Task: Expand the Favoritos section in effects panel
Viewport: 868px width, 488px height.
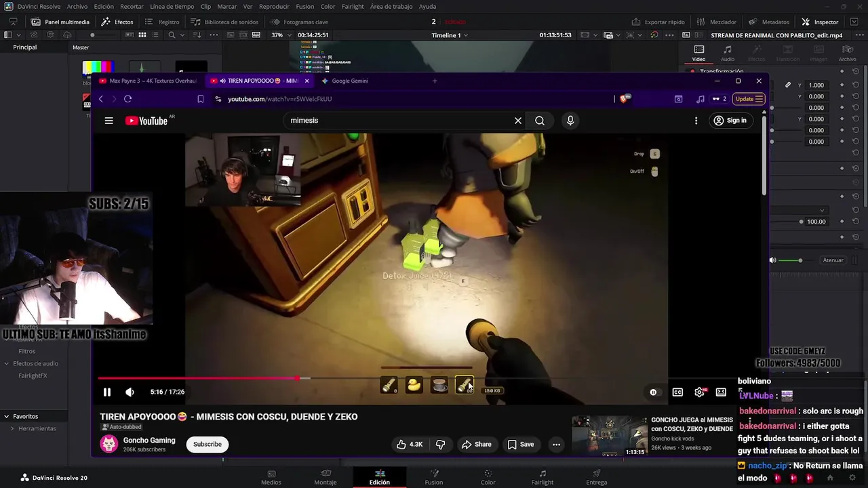Action: pyautogui.click(x=6, y=416)
